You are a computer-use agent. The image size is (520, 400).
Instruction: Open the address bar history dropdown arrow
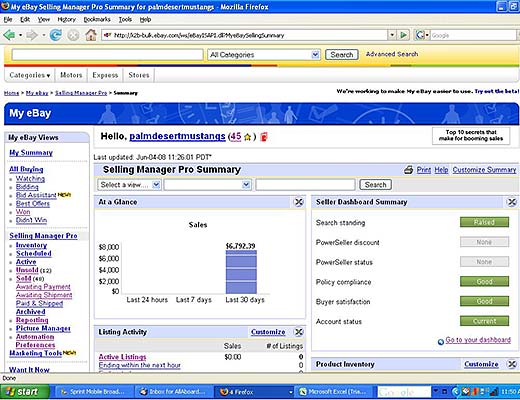pos(392,35)
